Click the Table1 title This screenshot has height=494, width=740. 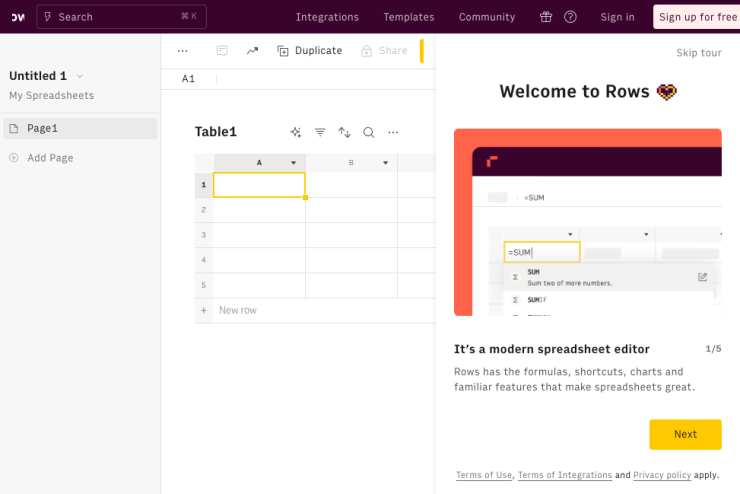coord(216,132)
